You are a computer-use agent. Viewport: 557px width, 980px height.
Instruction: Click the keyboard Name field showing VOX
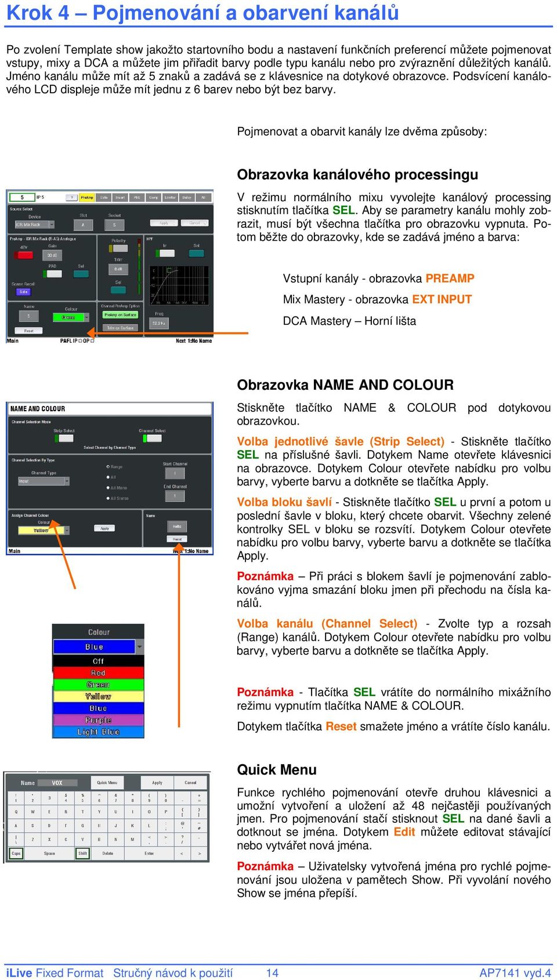click(x=57, y=783)
